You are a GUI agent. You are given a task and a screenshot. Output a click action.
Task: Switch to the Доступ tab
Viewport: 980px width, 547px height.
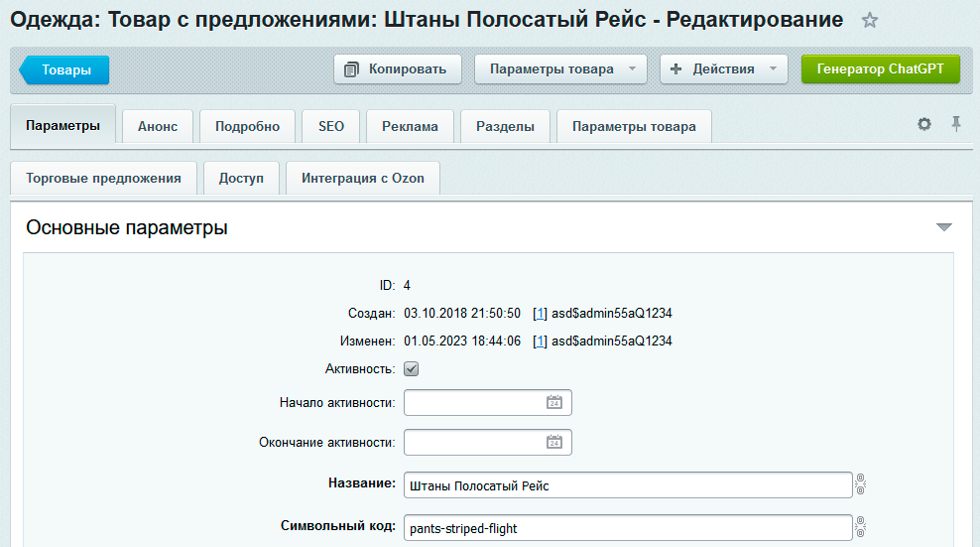(x=241, y=179)
